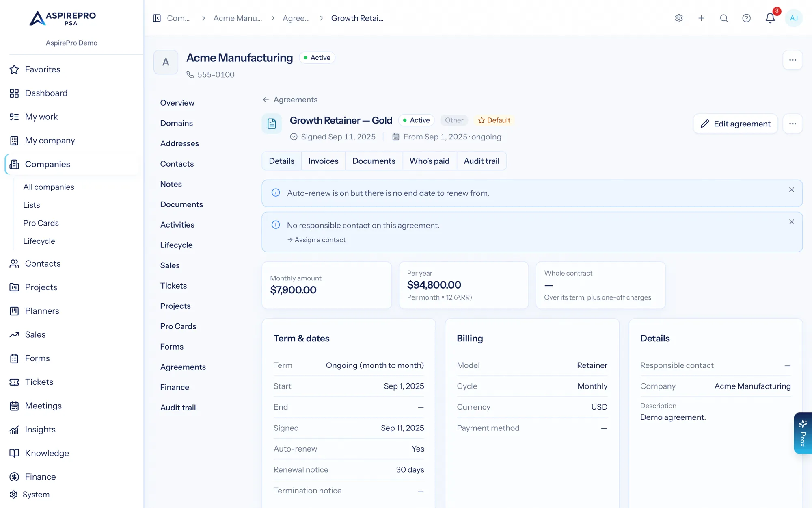The width and height of the screenshot is (812, 508).
Task: Select the Details tab
Action: pos(281,161)
